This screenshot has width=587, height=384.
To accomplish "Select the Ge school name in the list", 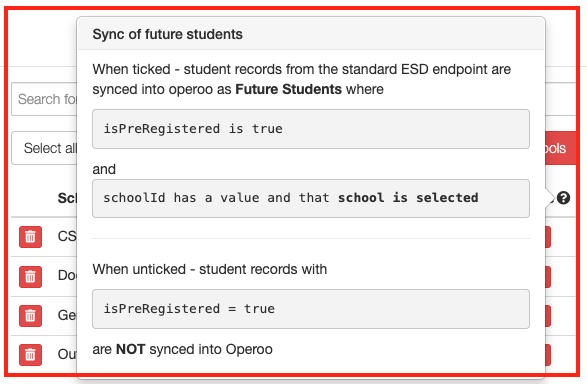I will click(67, 315).
